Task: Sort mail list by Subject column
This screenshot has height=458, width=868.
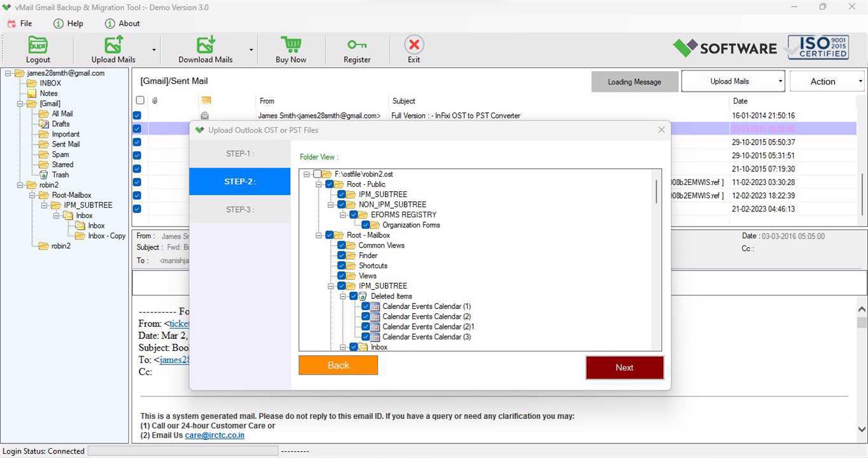Action: (x=403, y=101)
